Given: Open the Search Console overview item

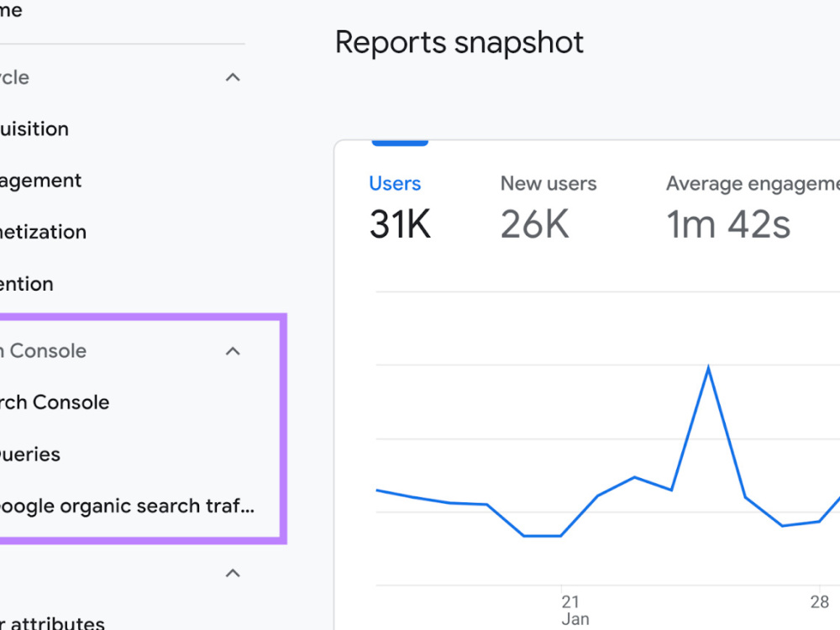Looking at the screenshot, I should (x=55, y=402).
